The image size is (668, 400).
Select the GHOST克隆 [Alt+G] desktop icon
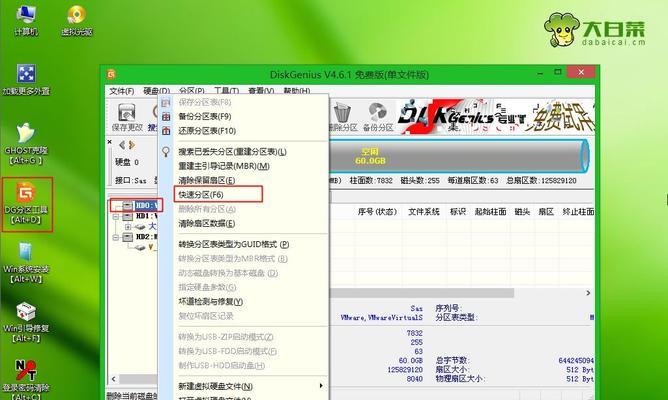point(26,143)
